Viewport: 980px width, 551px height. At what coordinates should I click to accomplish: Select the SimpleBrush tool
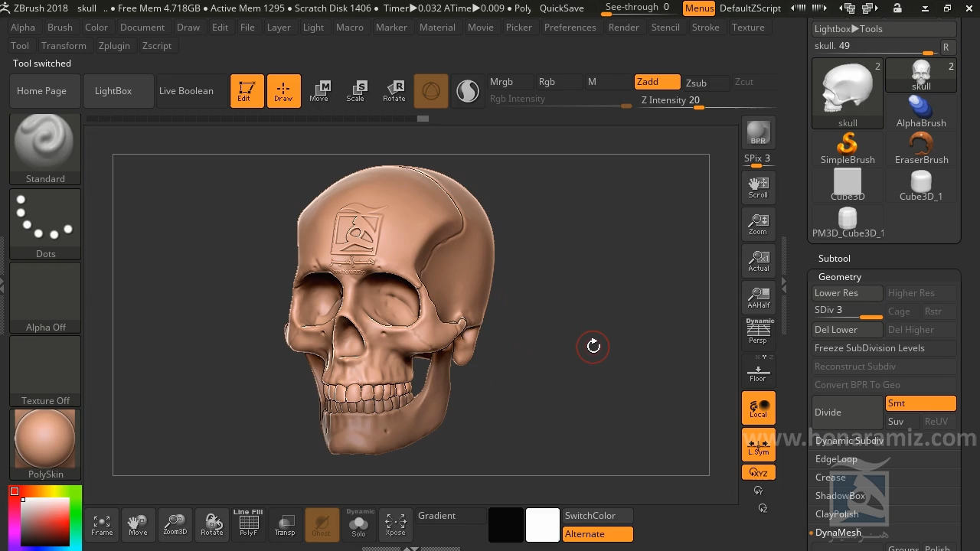(x=848, y=148)
